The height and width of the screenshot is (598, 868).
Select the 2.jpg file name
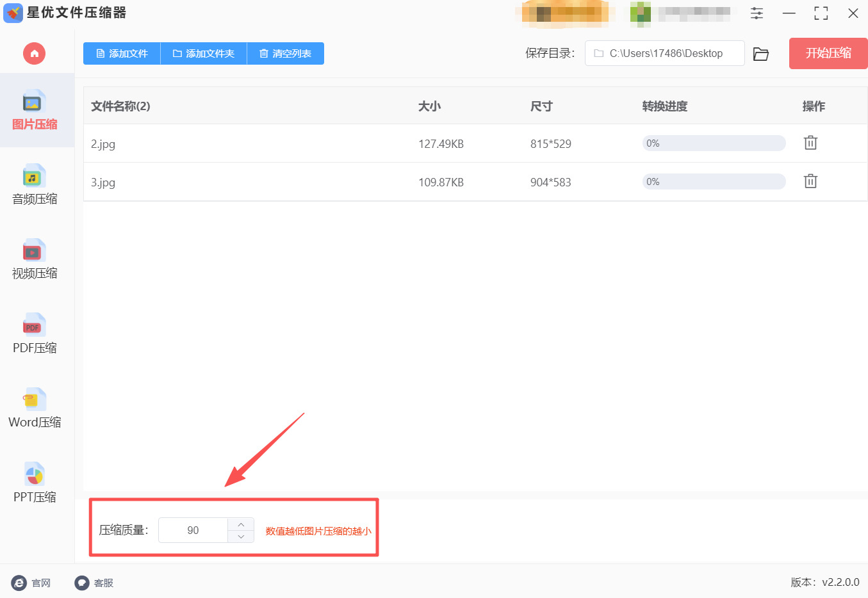(x=103, y=144)
